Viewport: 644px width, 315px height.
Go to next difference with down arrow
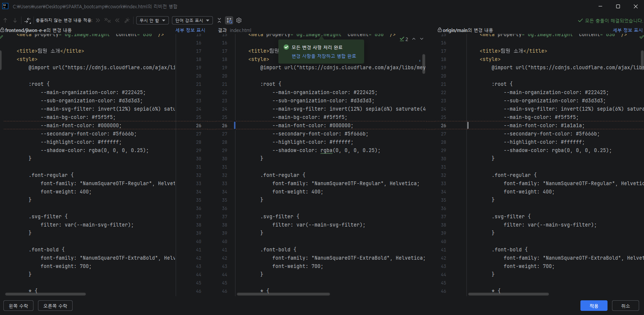pyautogui.click(x=15, y=20)
